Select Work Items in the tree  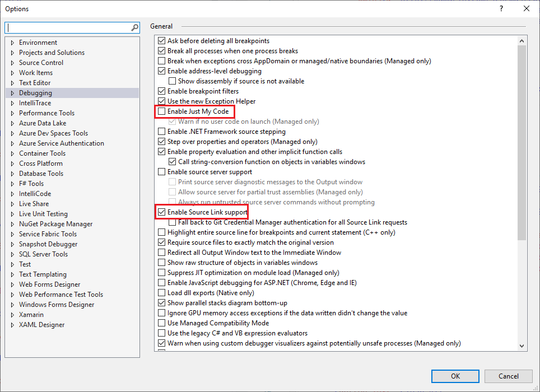(x=36, y=73)
